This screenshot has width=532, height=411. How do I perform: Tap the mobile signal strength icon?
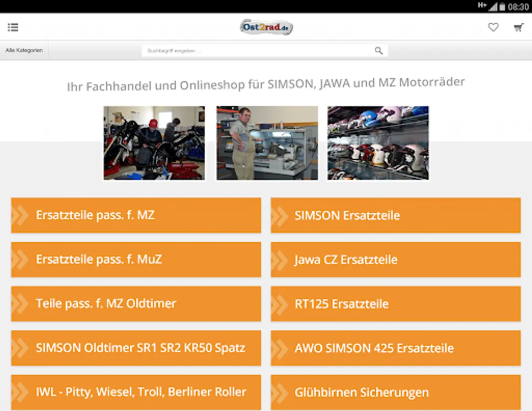[x=493, y=7]
